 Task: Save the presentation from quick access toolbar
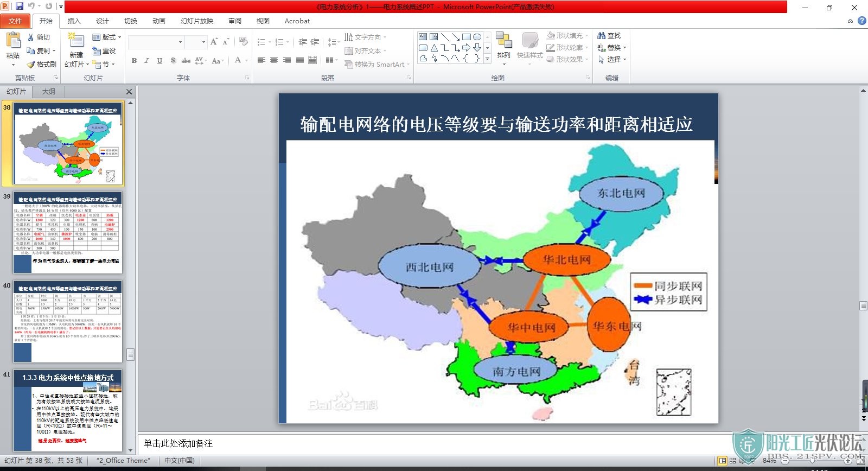(20, 7)
